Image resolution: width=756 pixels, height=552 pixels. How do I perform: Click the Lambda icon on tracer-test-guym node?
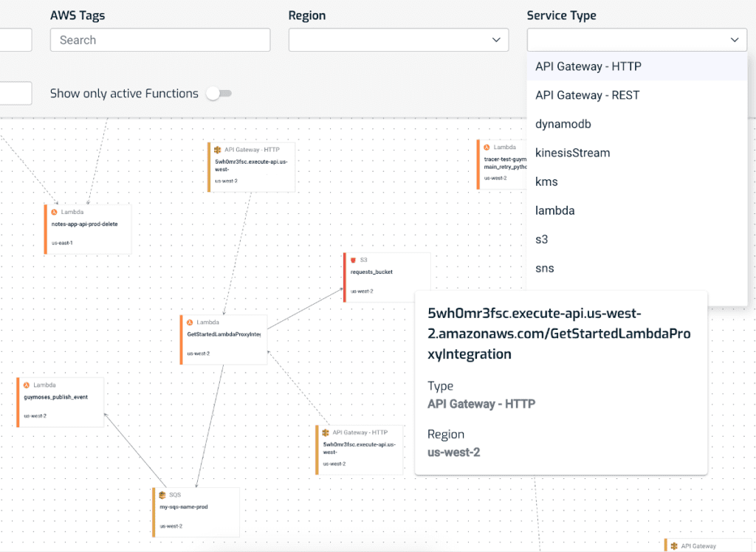pos(487,147)
